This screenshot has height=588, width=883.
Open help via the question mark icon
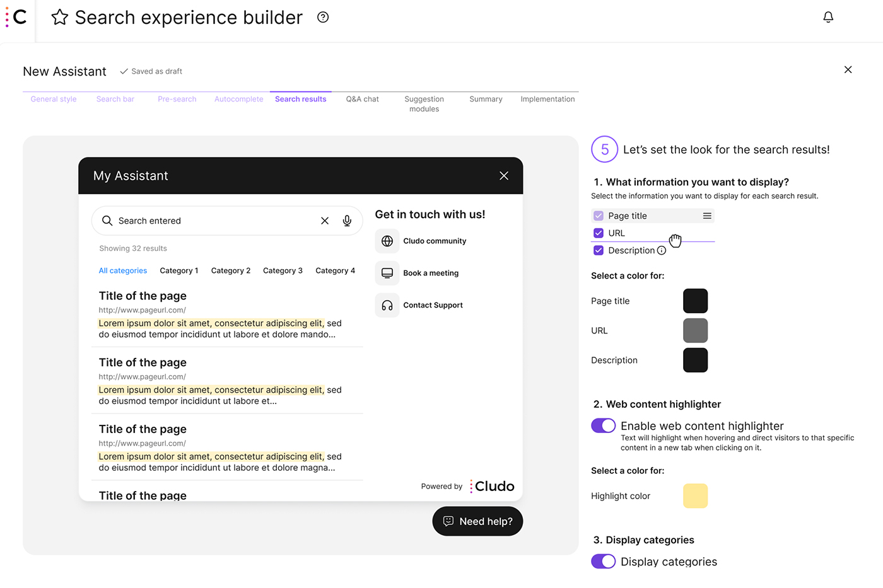(323, 17)
